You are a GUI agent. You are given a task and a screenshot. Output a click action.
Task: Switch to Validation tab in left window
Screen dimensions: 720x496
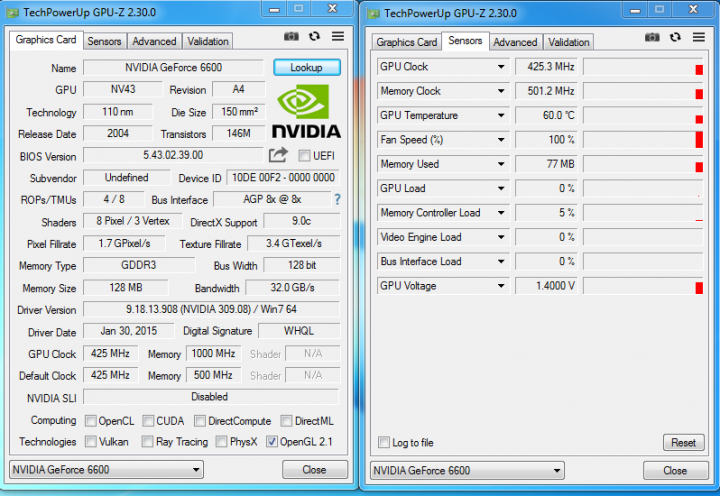pos(208,41)
